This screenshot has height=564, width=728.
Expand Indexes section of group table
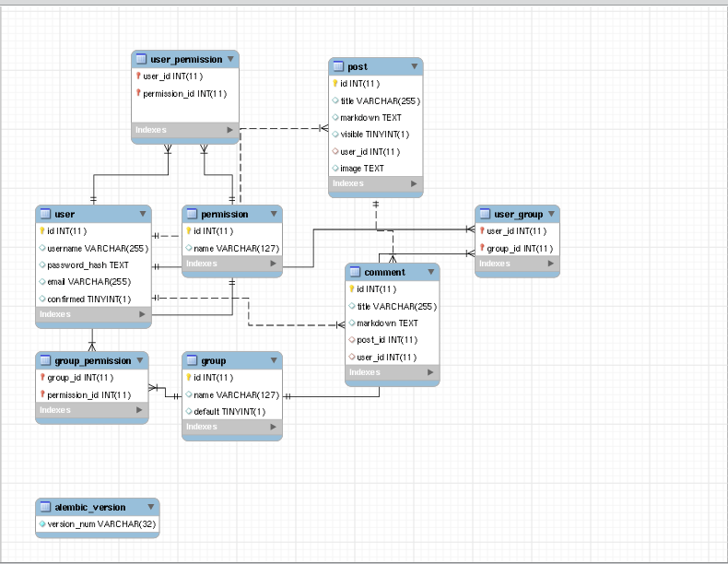[x=273, y=427]
